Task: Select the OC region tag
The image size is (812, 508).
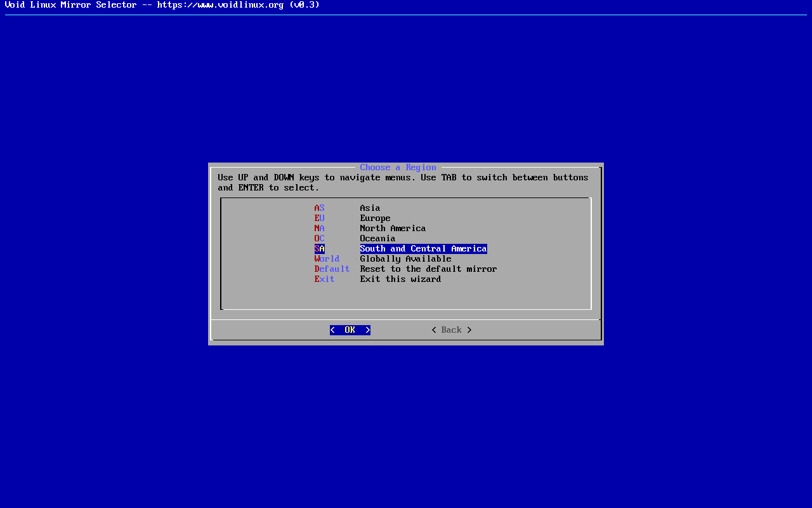Action: pos(319,238)
